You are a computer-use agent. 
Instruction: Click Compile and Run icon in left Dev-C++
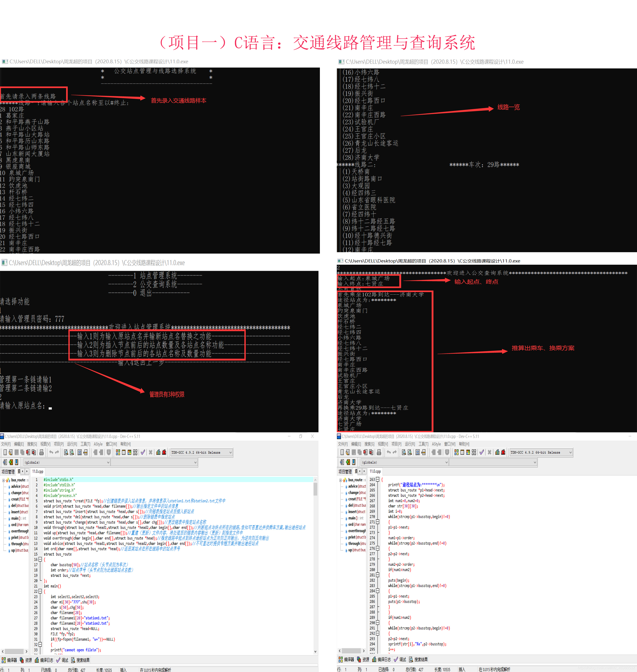(129, 452)
